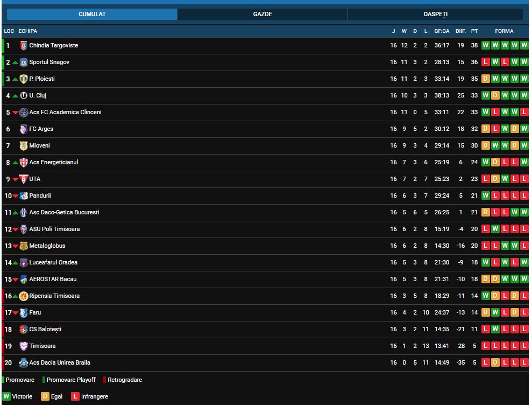
Task: Click Sportul Snagov's green up arrow
Action: click(15, 62)
